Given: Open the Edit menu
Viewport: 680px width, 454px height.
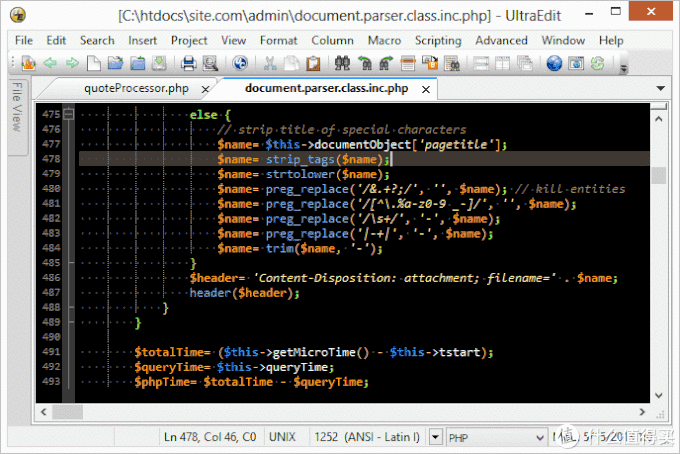Looking at the screenshot, I should pos(56,40).
